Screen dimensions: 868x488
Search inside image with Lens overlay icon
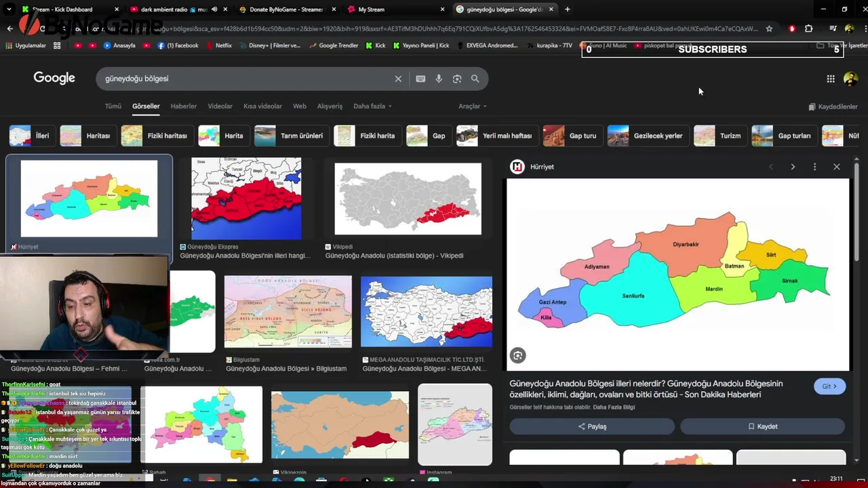point(518,355)
